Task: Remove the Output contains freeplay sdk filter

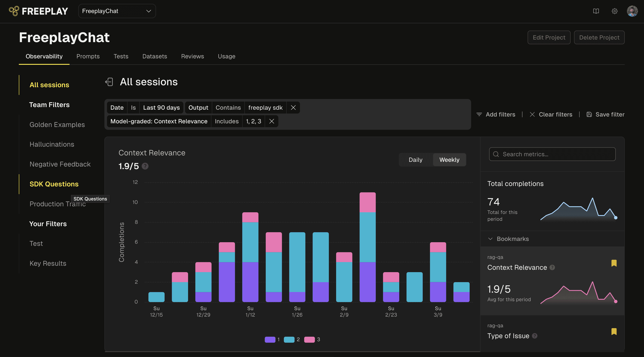Action: tap(293, 108)
